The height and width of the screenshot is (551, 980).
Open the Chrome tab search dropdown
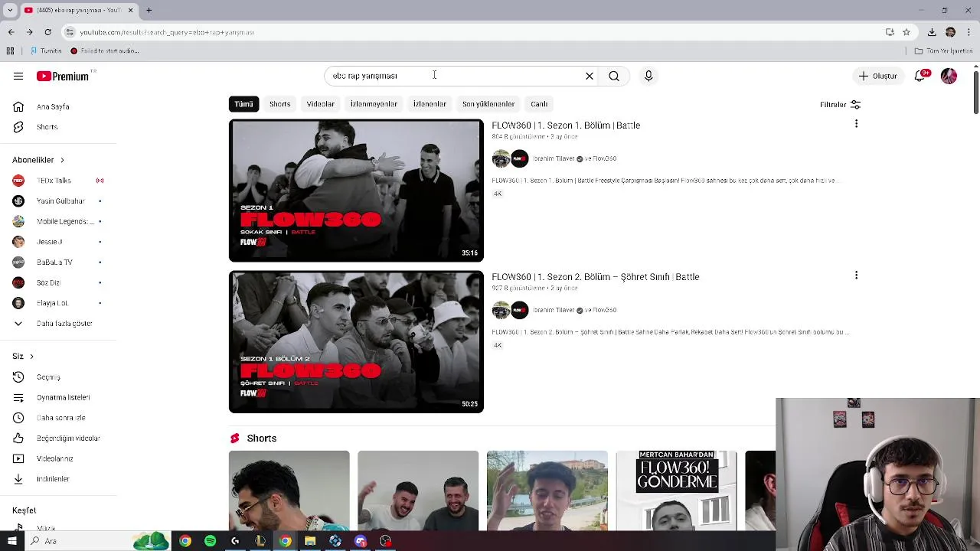click(x=10, y=10)
